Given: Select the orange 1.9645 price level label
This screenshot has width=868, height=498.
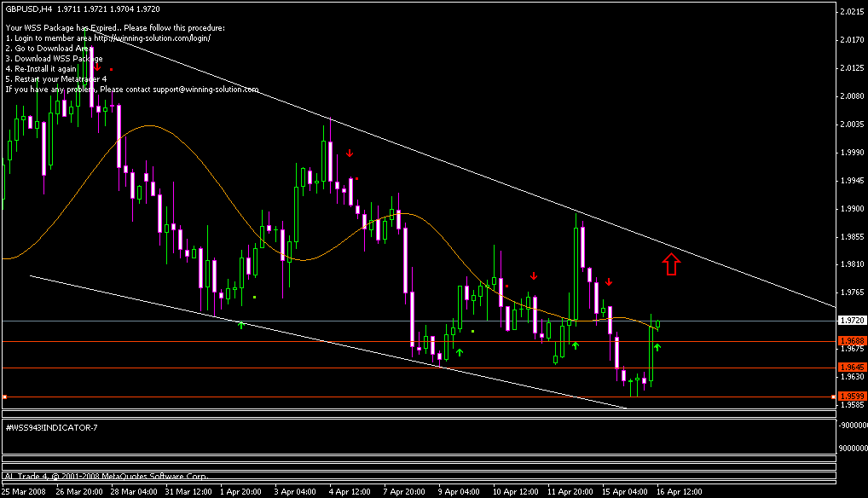Looking at the screenshot, I should point(850,368).
